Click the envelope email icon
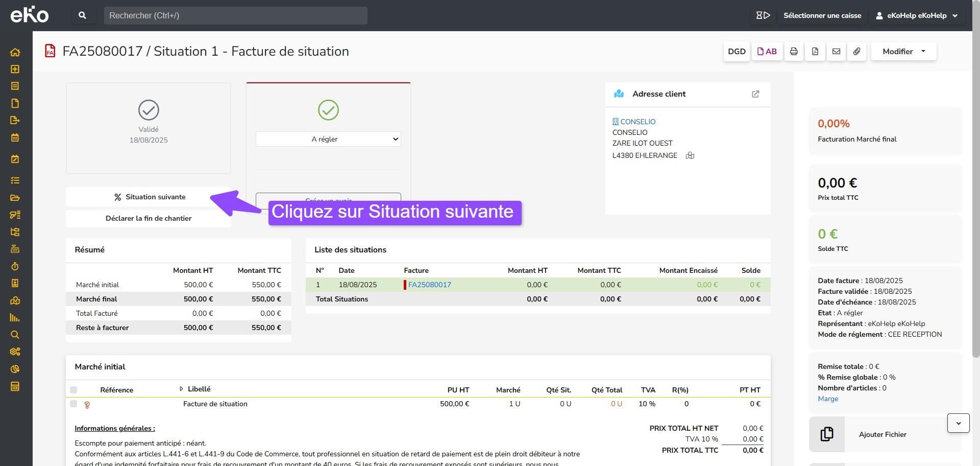This screenshot has height=466, width=980. point(836,52)
